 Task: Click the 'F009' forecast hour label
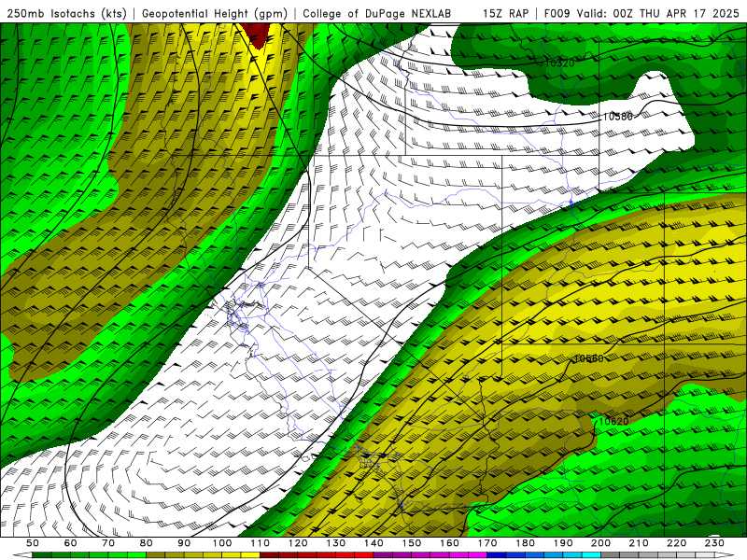[557, 13]
